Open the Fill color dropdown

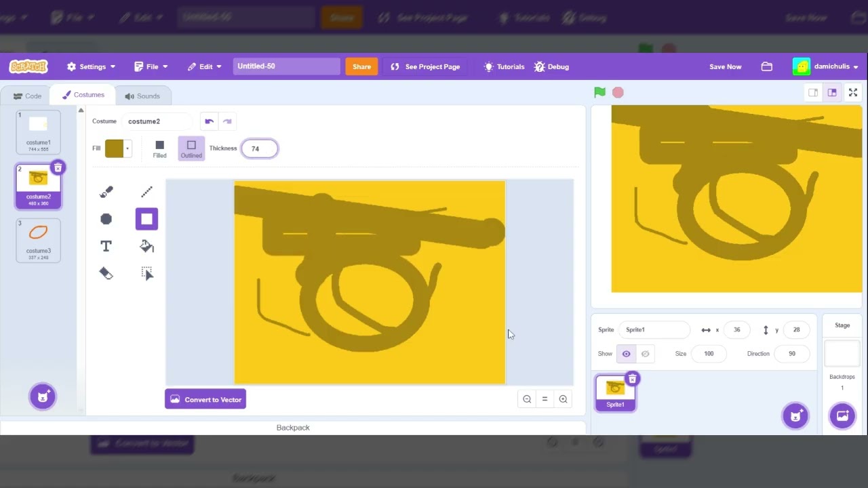point(117,148)
